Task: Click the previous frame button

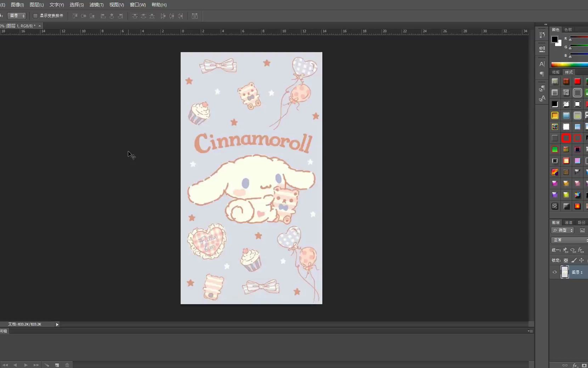Action: 15,365
